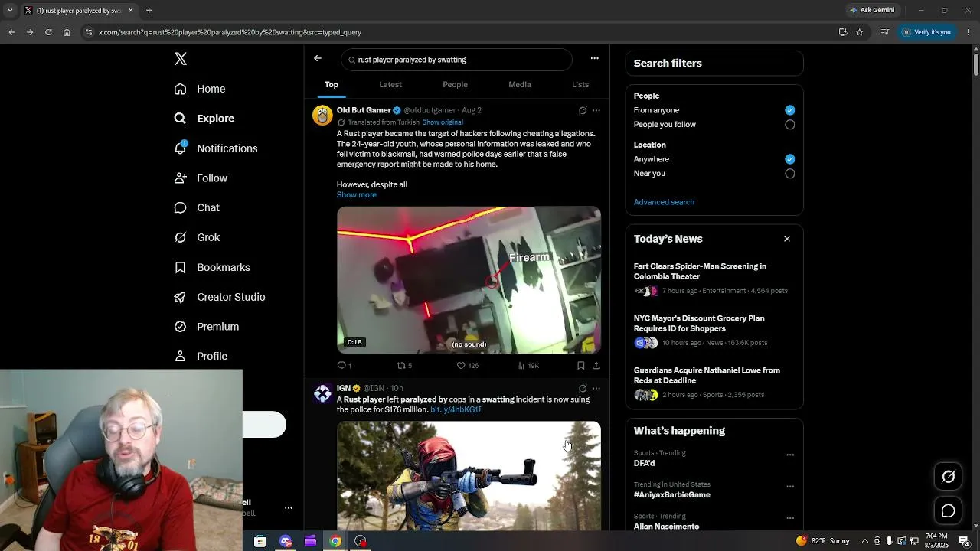Open the search options three-dot menu

[594, 59]
